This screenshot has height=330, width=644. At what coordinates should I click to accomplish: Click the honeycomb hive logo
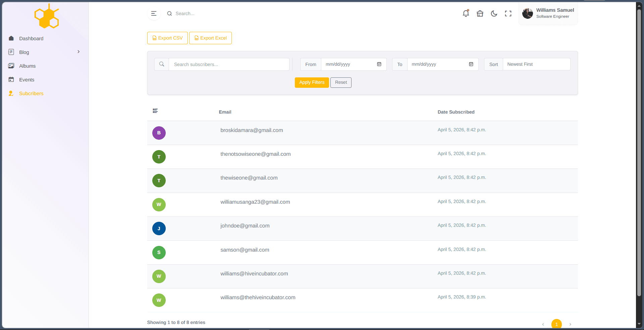(47, 16)
